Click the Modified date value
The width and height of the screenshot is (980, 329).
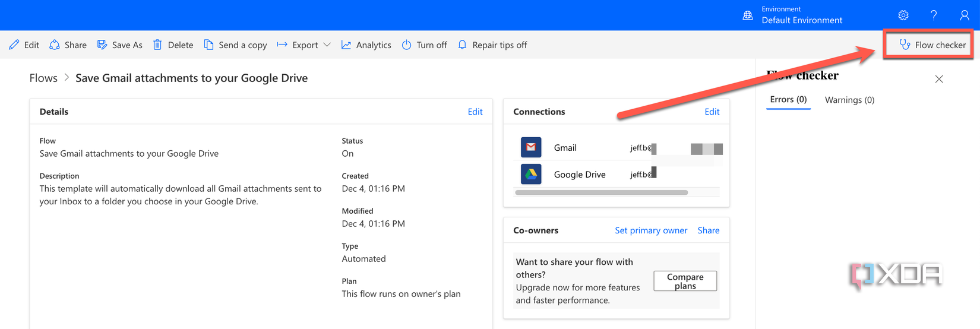point(373,224)
